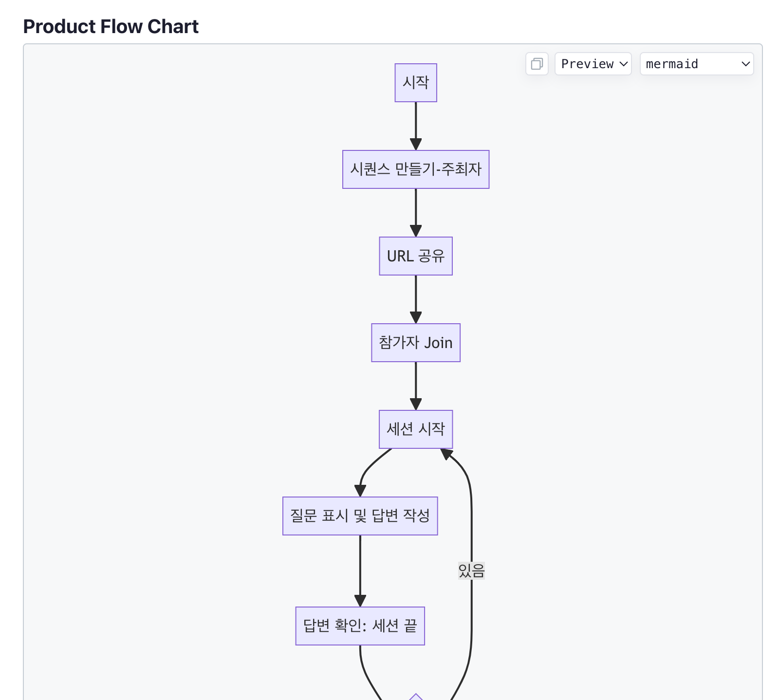This screenshot has height=700, width=779.
Task: Select the 질문 표시 및 답변 작성 node
Action: (x=360, y=516)
